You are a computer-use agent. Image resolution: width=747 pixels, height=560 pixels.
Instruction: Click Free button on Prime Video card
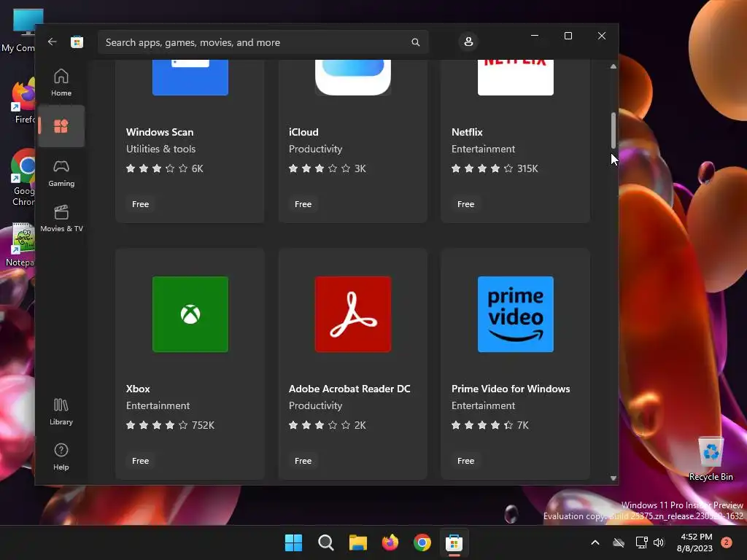pyautogui.click(x=465, y=461)
